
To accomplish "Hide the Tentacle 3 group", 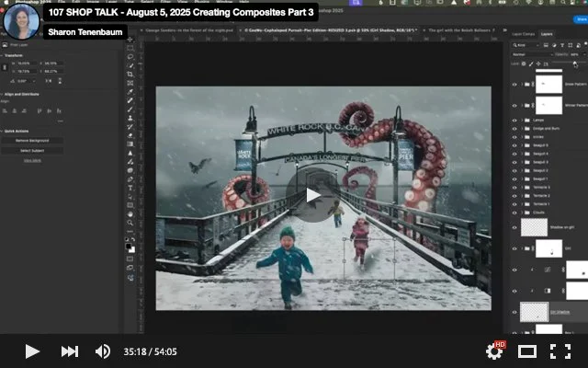I will [x=514, y=188].
